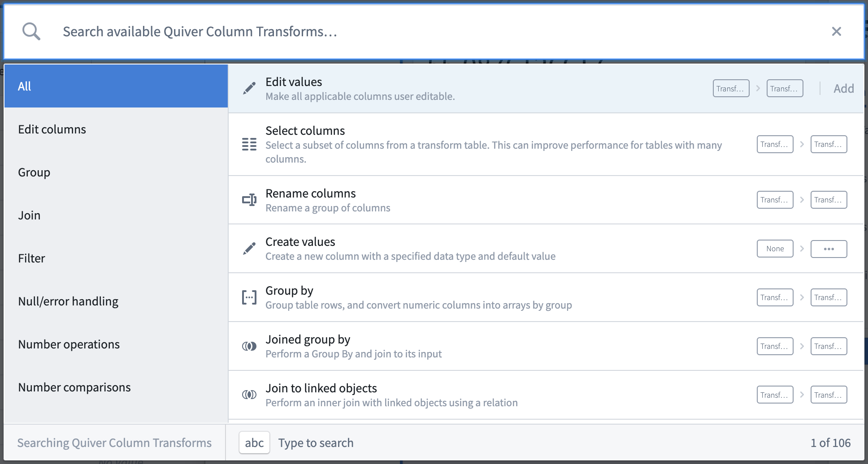Open the Number operations category
Viewport: 868px width, 464px height.
tap(116, 344)
